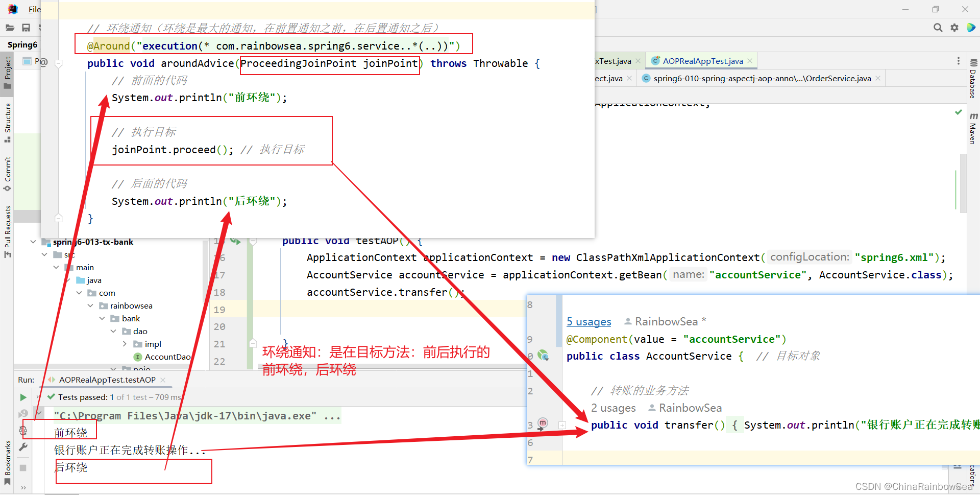
Task: Click the '5 usages' link in AccountService
Action: [x=589, y=321]
